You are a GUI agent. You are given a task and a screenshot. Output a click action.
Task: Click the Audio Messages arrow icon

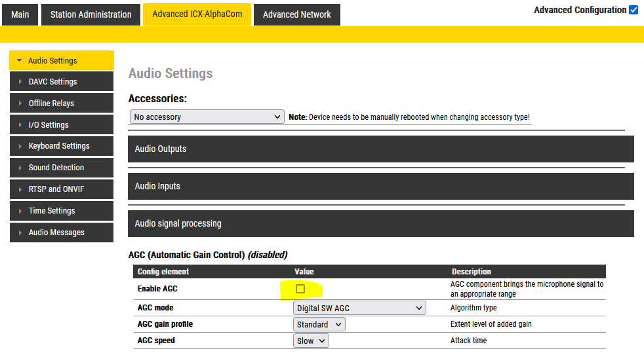[20, 232]
